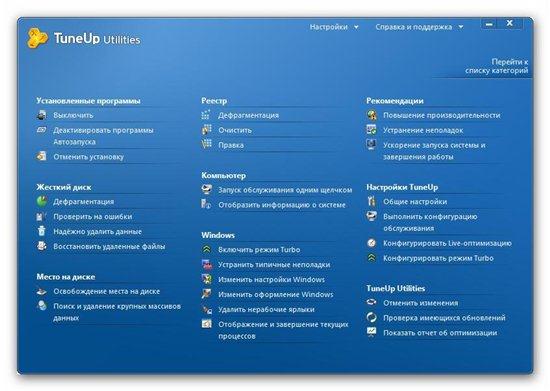Click the icon beside Конфигурировать режим Turbo

[371, 258]
